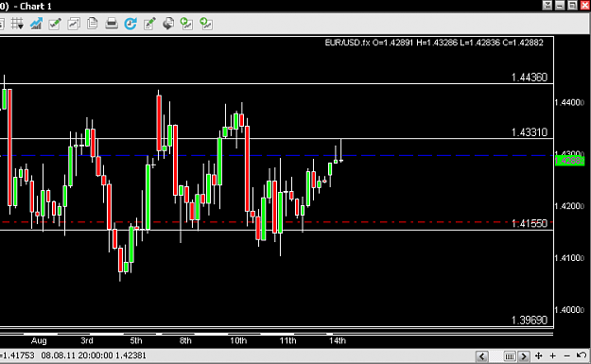
Task: Click the 1.41000 price axis label
Action: [x=569, y=258]
